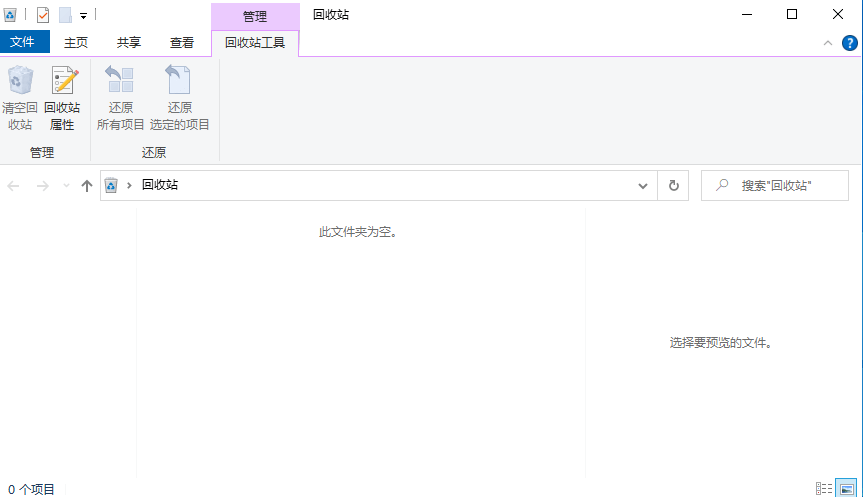Switch to the 共享 (Share) tab

click(x=129, y=42)
